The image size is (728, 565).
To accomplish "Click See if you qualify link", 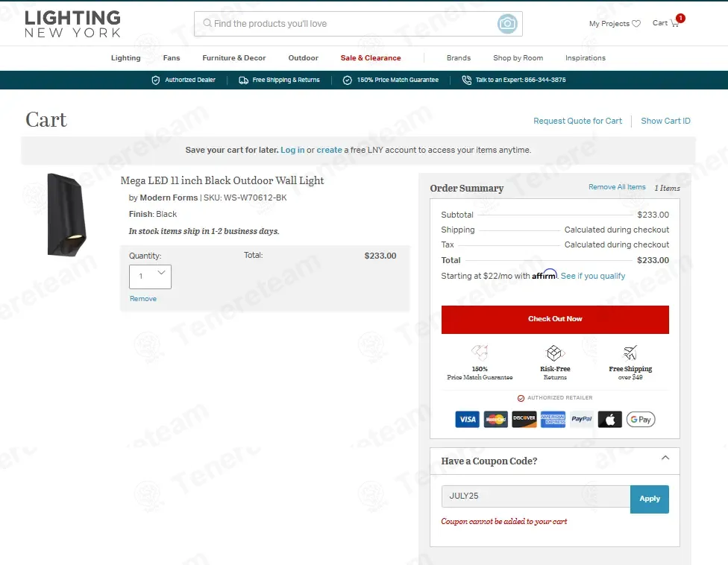I will coord(593,276).
